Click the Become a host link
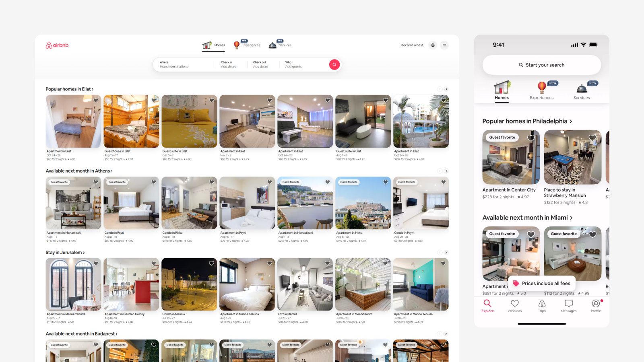Viewport: 644px width, 362px height. coord(412,45)
